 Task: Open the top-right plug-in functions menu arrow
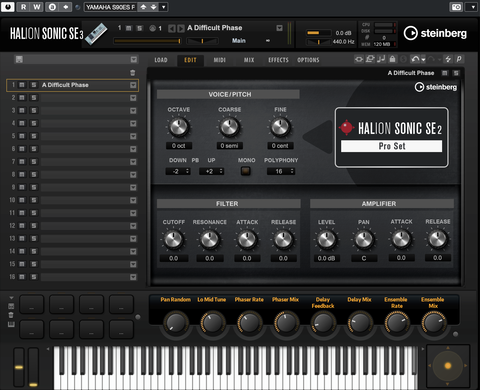tap(473, 7)
